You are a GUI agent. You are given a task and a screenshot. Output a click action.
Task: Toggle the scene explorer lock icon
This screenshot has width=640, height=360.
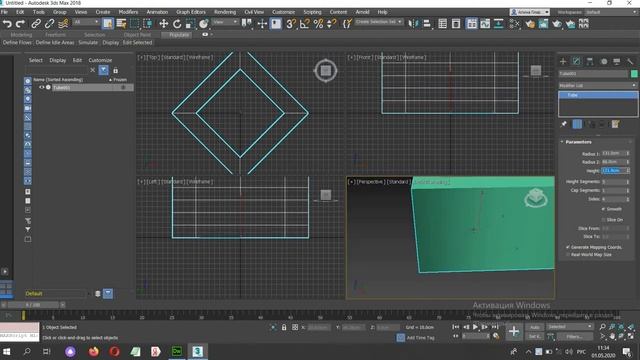116,70
